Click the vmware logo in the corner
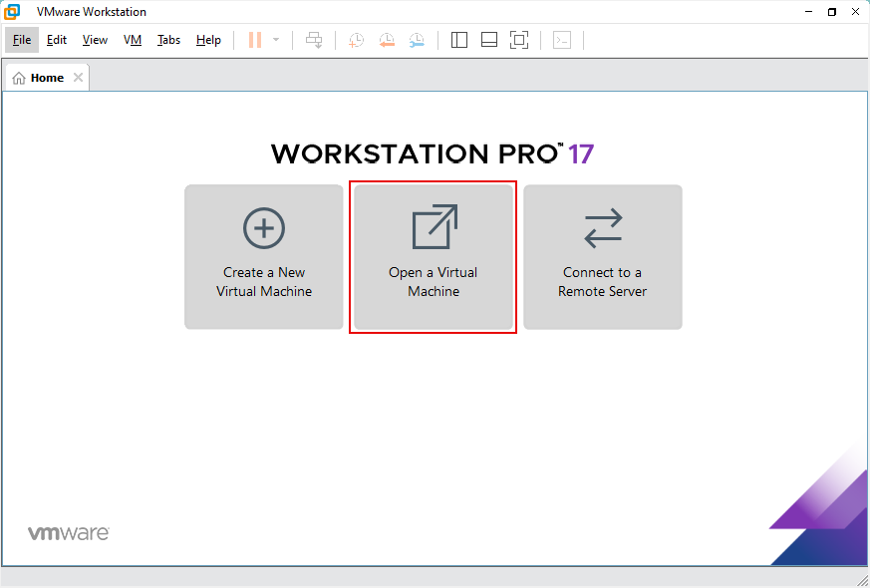The width and height of the screenshot is (870, 588). 68,531
